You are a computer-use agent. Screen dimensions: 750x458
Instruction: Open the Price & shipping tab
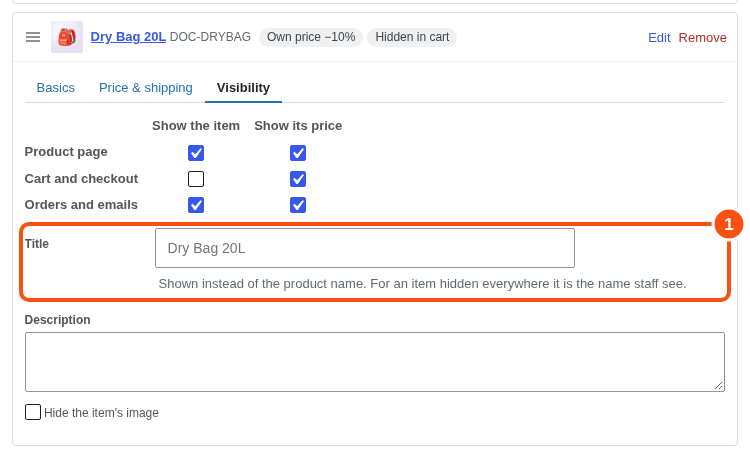tap(145, 87)
